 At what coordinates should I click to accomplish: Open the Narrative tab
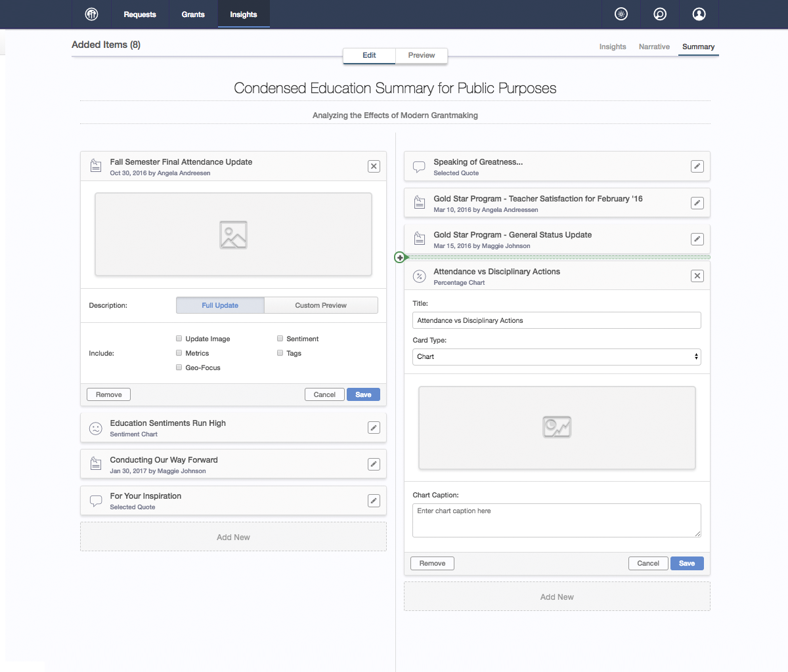pyautogui.click(x=654, y=47)
